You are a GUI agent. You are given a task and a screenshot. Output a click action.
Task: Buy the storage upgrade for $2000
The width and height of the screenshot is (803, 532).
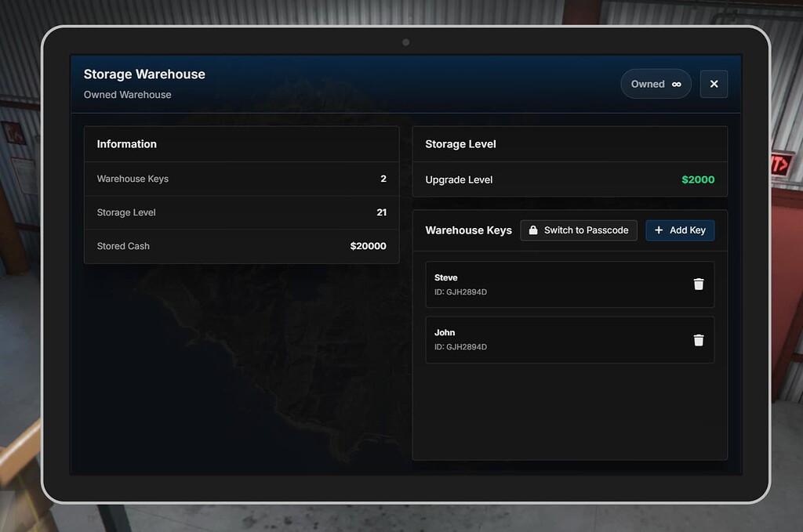[698, 179]
